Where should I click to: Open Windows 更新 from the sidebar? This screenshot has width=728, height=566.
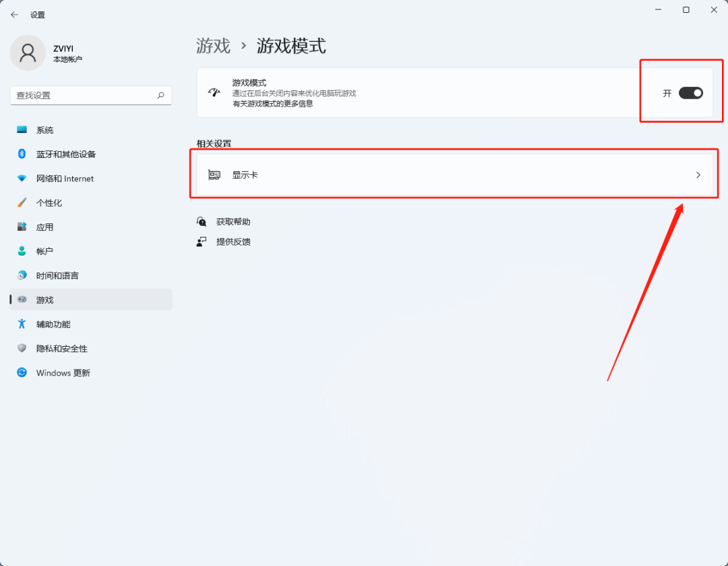pyautogui.click(x=63, y=372)
